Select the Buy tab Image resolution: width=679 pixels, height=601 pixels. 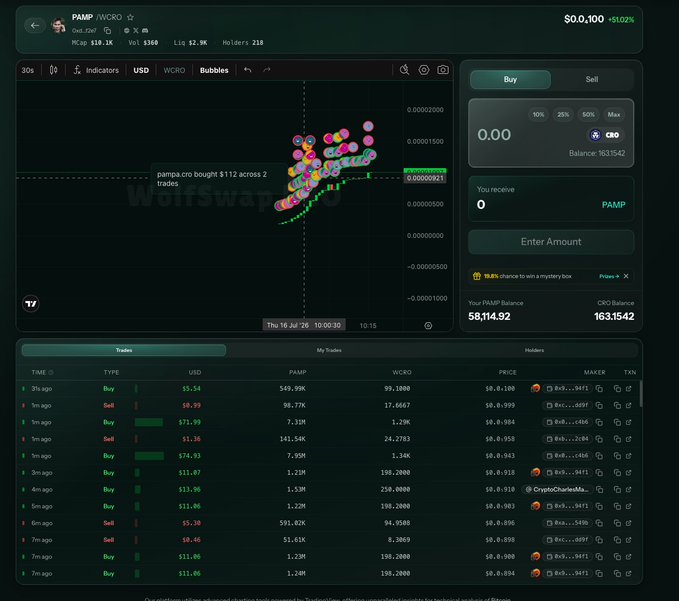(x=510, y=79)
